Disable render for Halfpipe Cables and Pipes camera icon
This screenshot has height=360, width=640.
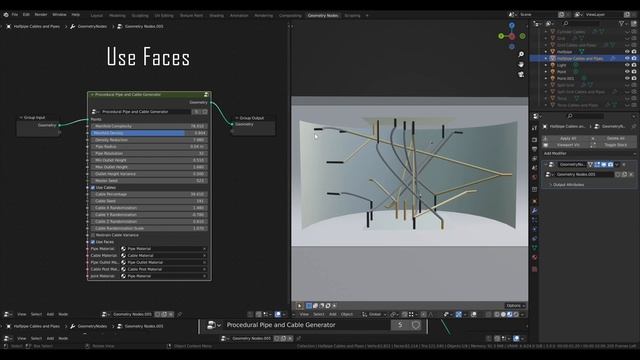pos(634,58)
